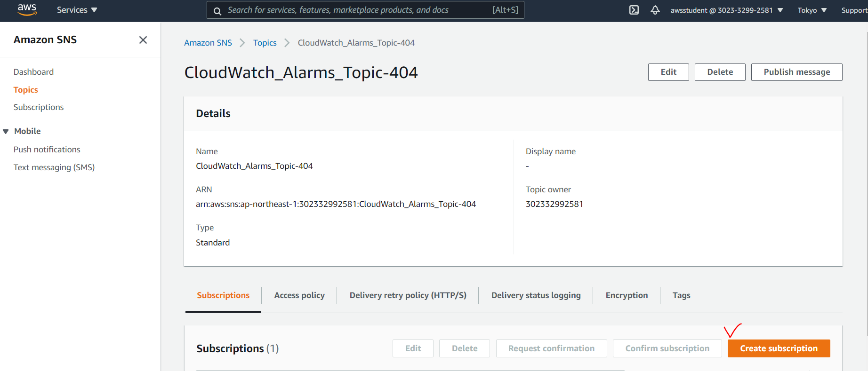
Task: Click the Details panel heading
Action: point(213,113)
